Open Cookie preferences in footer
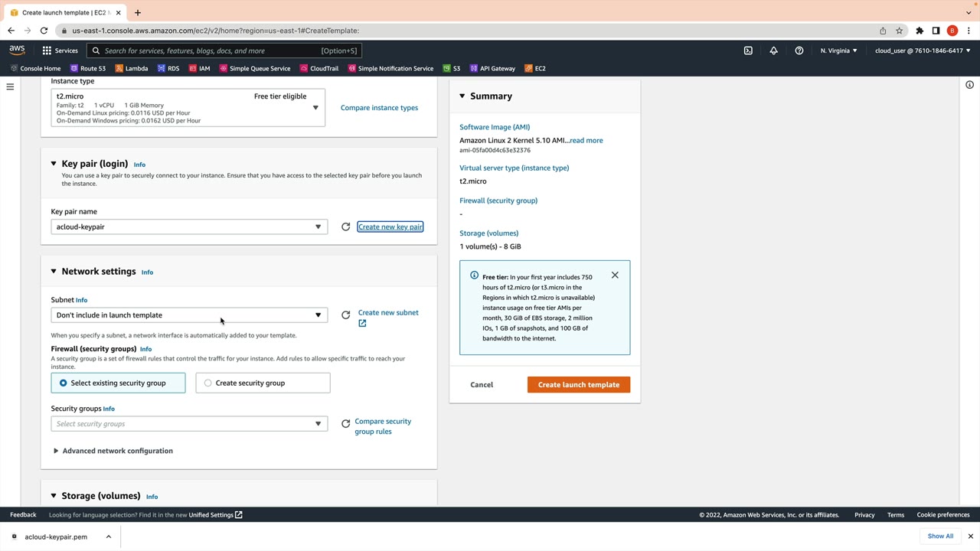Screen dimensions: 980x551 click(x=943, y=515)
